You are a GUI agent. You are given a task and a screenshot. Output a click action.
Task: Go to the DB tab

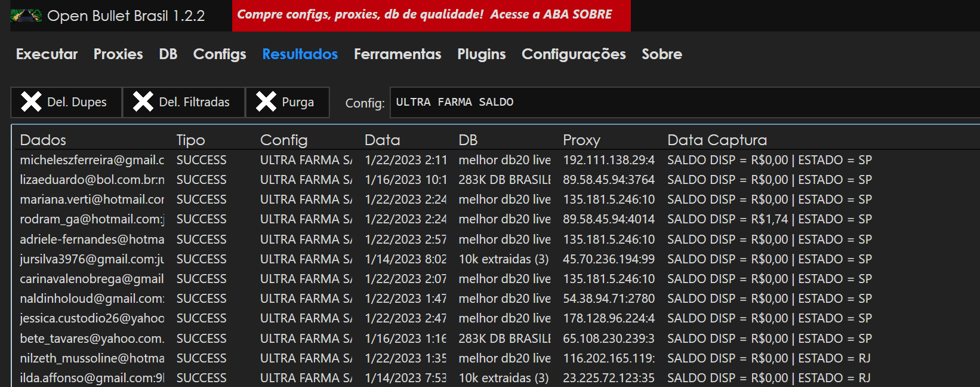(168, 54)
